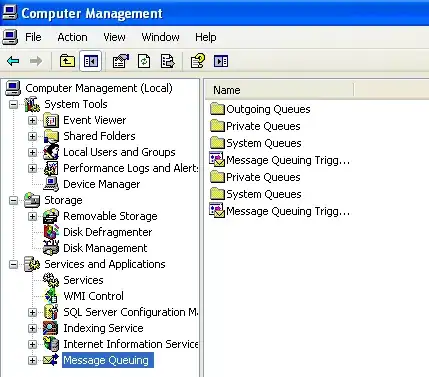Click the Refresh toolbar icon
Viewport: 429px width, 377px height.
coord(144,61)
